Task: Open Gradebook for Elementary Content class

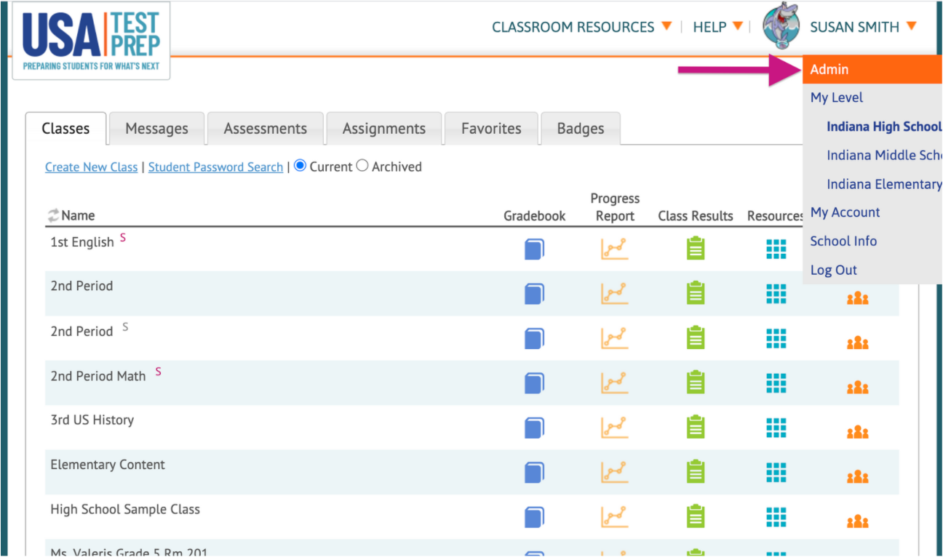Action: pyautogui.click(x=534, y=473)
